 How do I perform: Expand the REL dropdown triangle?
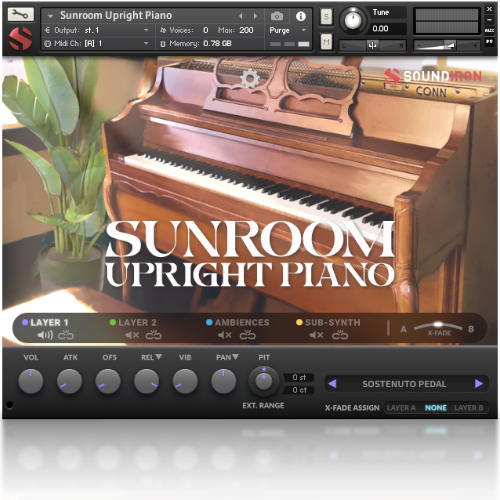click(159, 357)
